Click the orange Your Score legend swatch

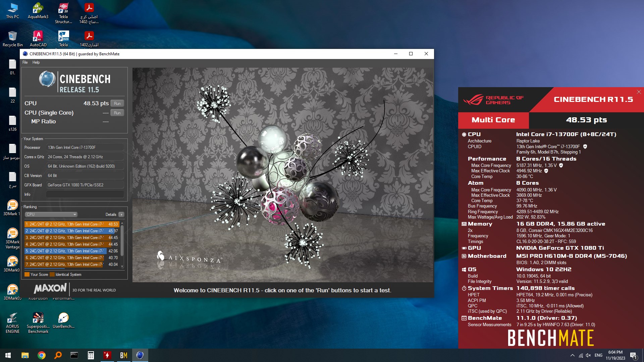pyautogui.click(x=27, y=275)
